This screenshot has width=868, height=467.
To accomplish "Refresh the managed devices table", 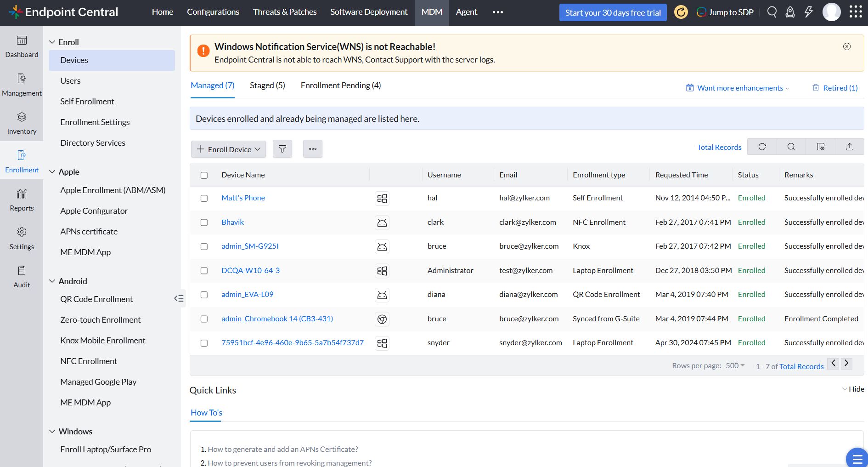I will coord(762,147).
